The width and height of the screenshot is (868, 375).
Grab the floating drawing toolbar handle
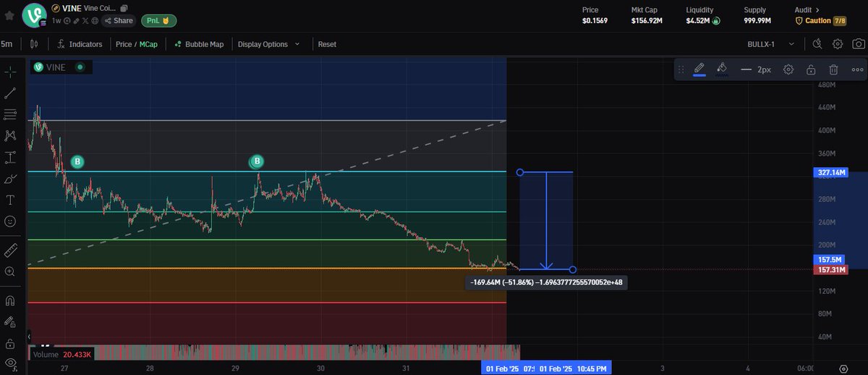point(681,69)
